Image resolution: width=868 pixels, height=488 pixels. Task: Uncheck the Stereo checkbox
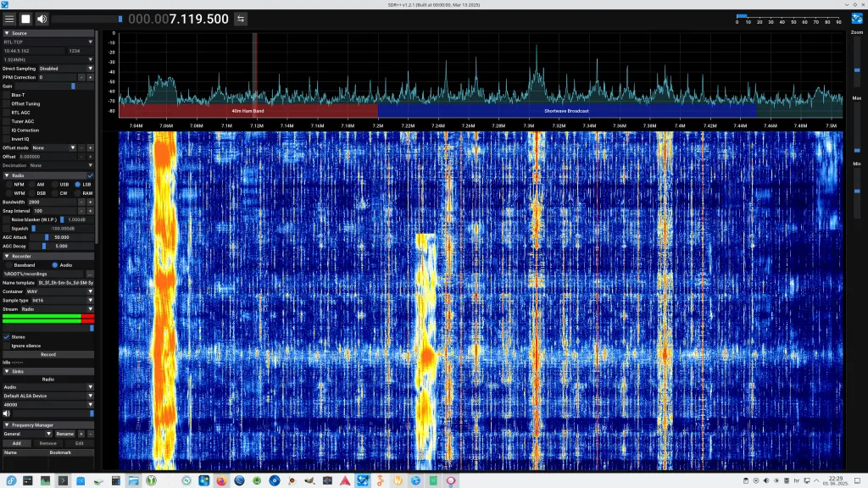(7, 337)
